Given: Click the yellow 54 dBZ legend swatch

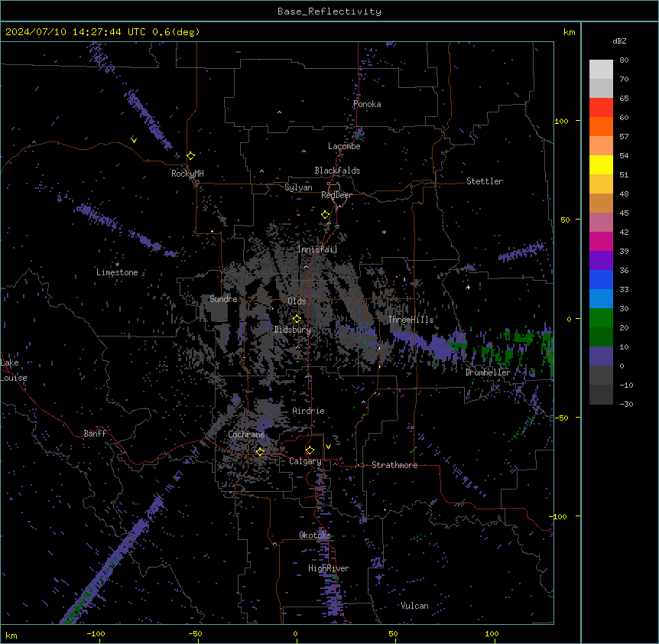Looking at the screenshot, I should click(x=601, y=164).
